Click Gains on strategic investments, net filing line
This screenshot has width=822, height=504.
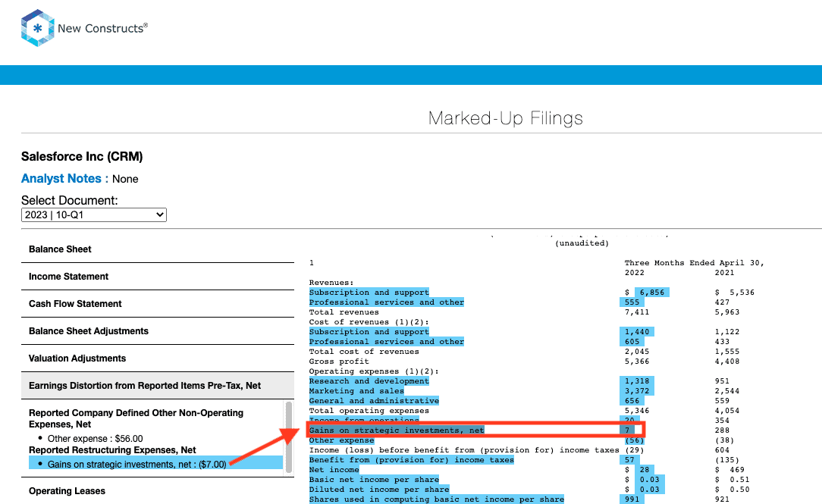397,430
